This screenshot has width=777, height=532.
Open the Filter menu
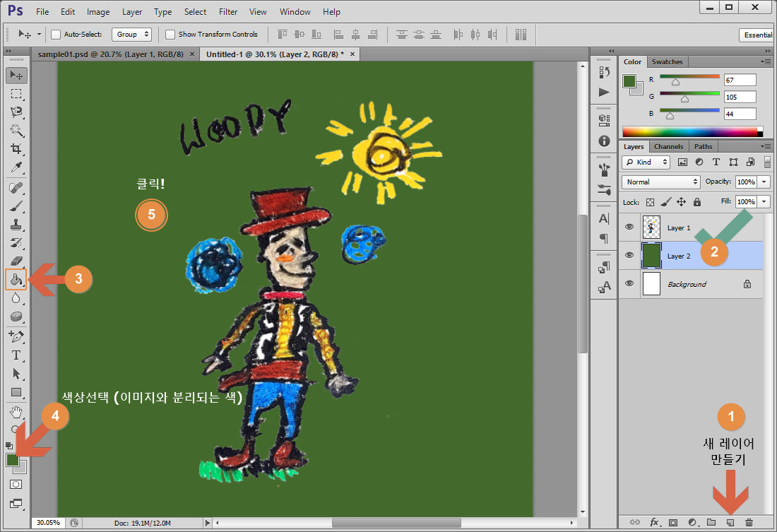[228, 12]
